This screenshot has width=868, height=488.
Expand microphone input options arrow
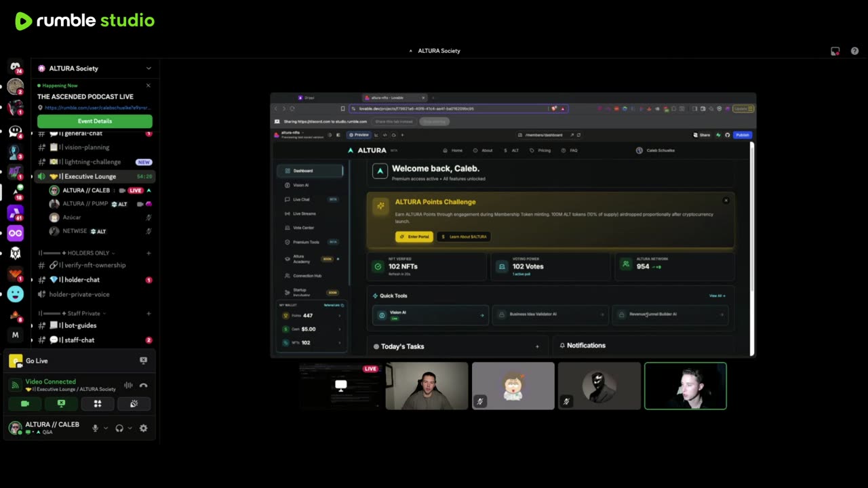point(105,428)
